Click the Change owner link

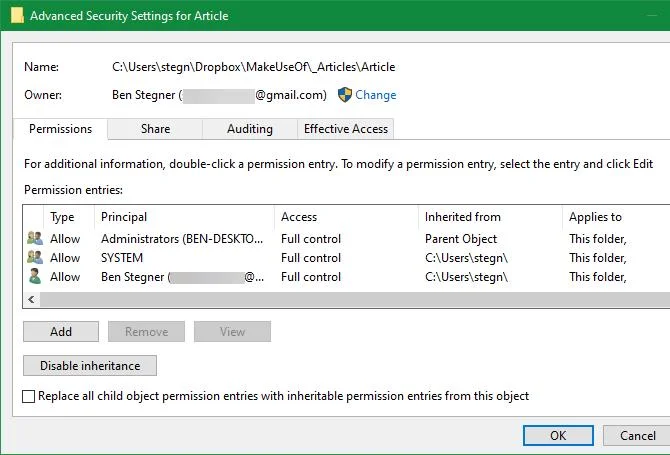(x=376, y=95)
